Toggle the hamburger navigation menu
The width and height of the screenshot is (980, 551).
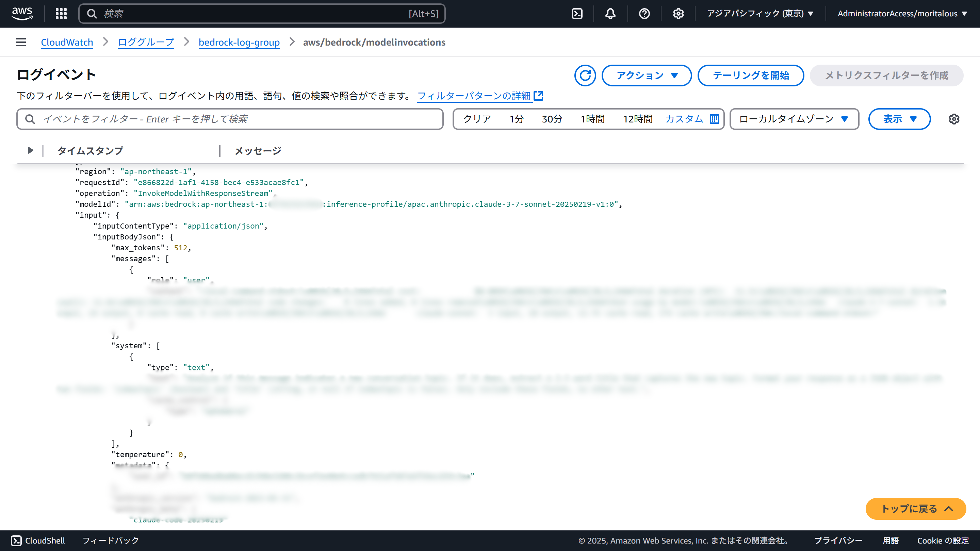point(21,42)
